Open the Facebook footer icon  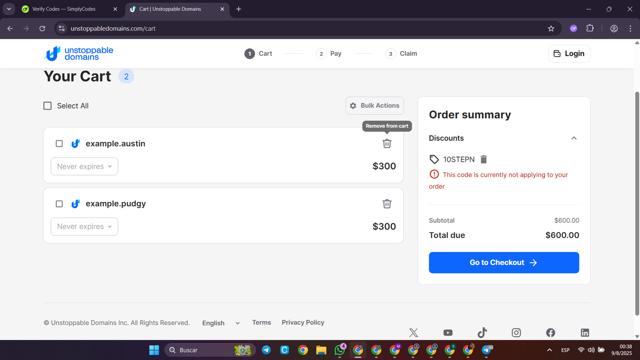click(551, 333)
